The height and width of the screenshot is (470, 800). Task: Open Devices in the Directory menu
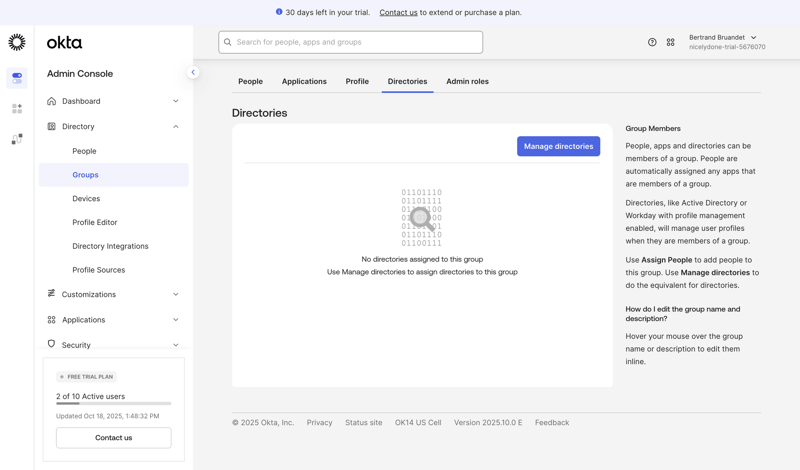tap(114, 199)
